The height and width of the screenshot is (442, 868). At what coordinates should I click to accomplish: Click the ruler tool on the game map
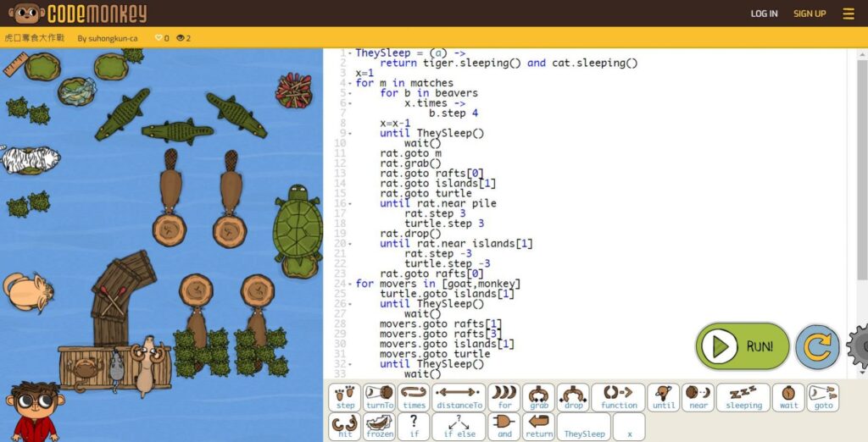point(15,66)
